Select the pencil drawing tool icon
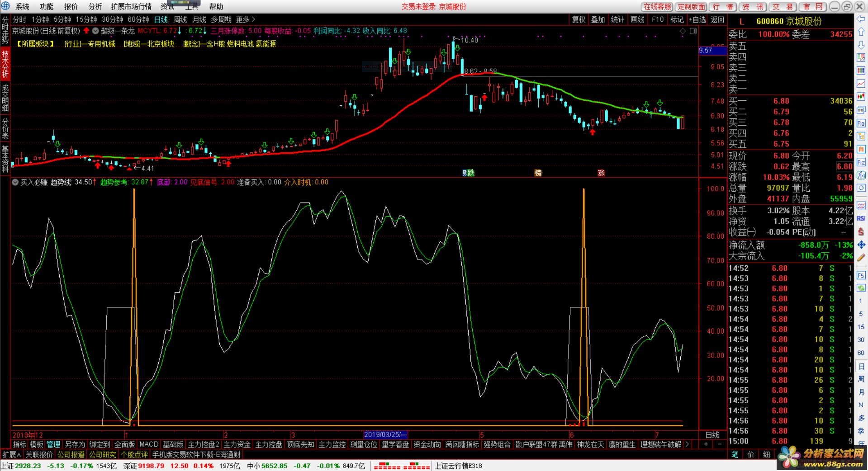Image resolution: width=868 pixels, height=471 pixels. [x=861, y=258]
